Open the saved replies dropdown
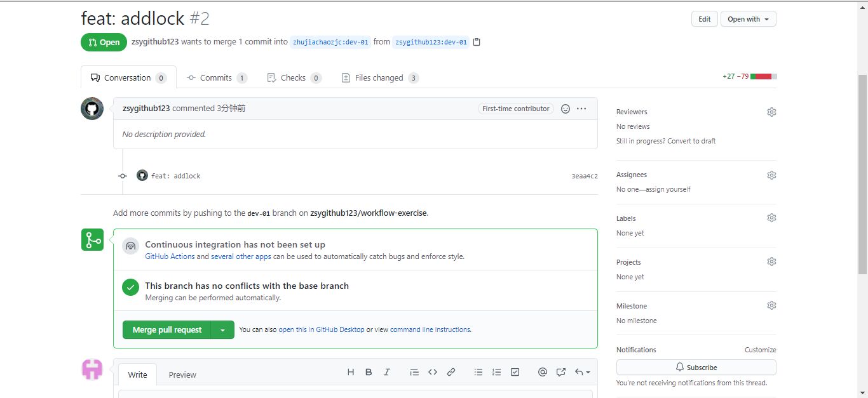Viewport: 868px width, 398px height. [x=583, y=372]
